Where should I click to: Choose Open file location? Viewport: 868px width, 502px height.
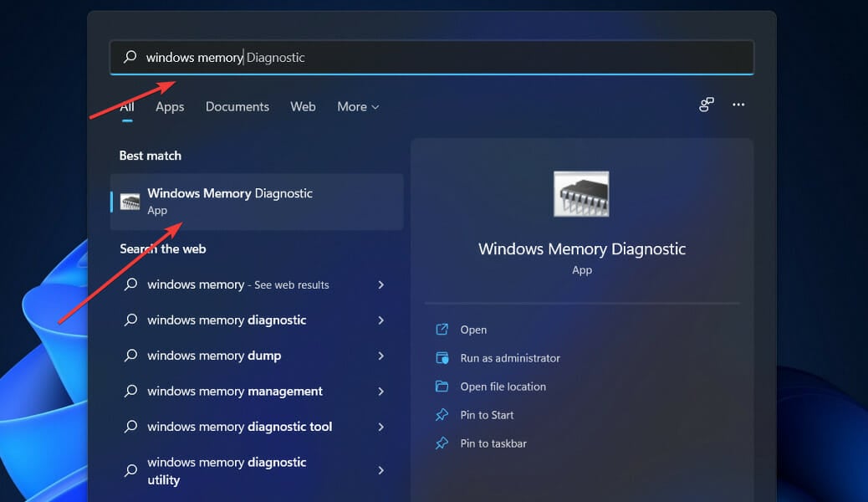[x=503, y=387]
